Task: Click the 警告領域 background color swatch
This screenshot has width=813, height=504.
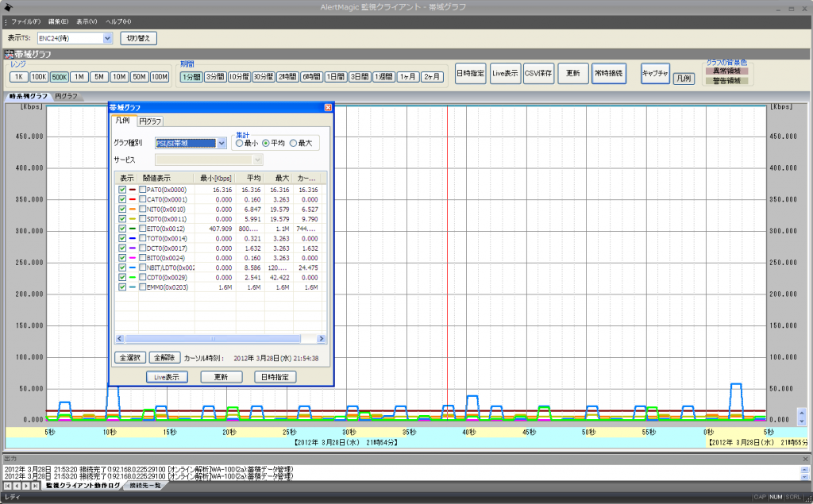Action: 726,80
